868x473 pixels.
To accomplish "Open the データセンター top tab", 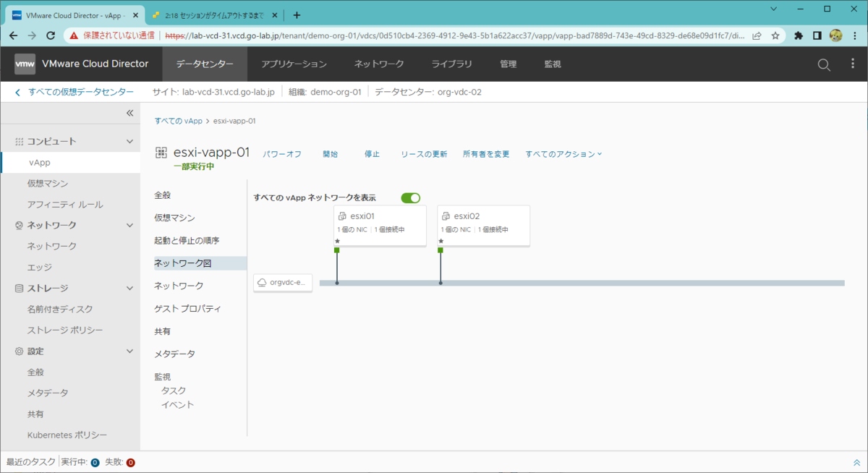I will (205, 64).
